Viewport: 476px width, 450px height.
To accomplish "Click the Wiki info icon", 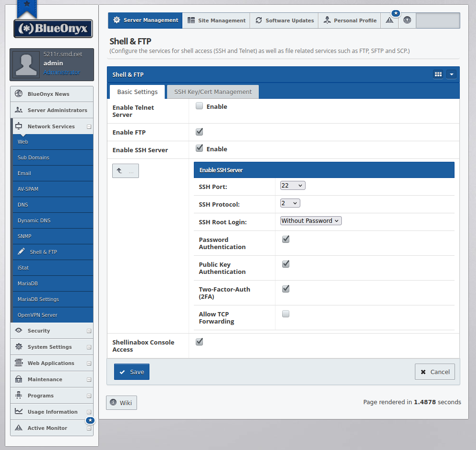I will point(113,402).
